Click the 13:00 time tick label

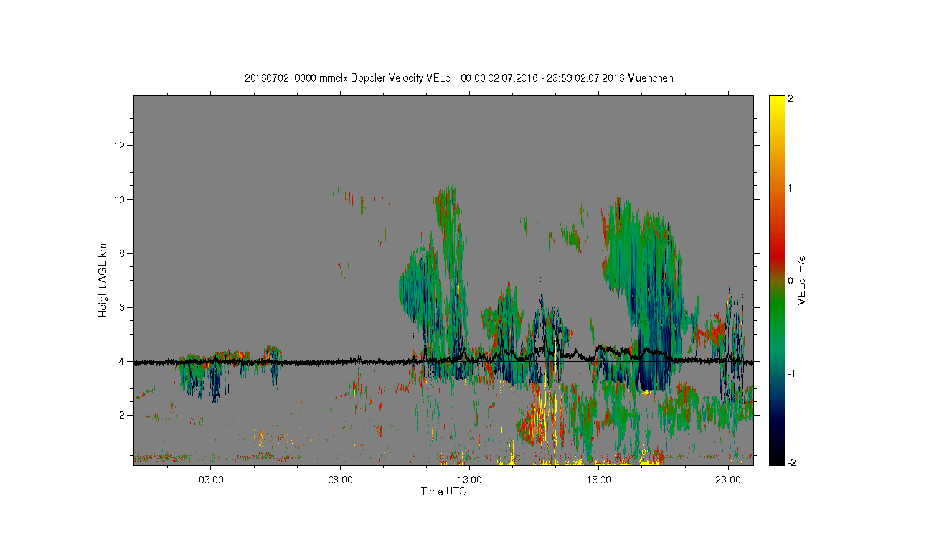pos(469,480)
